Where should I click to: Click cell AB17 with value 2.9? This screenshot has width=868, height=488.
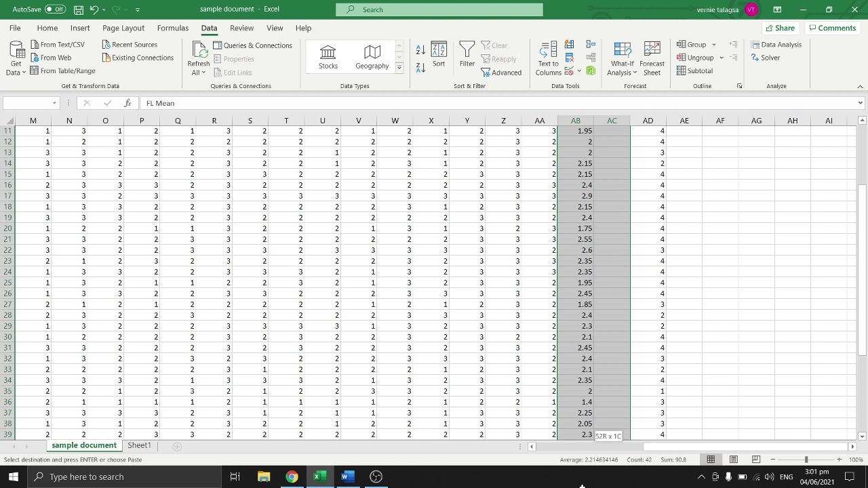point(575,196)
